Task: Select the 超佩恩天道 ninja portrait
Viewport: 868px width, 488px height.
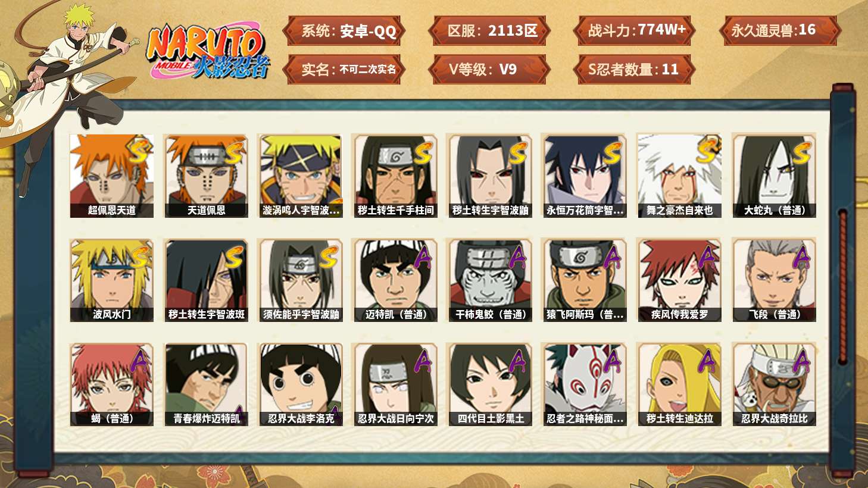Action: coord(111,176)
